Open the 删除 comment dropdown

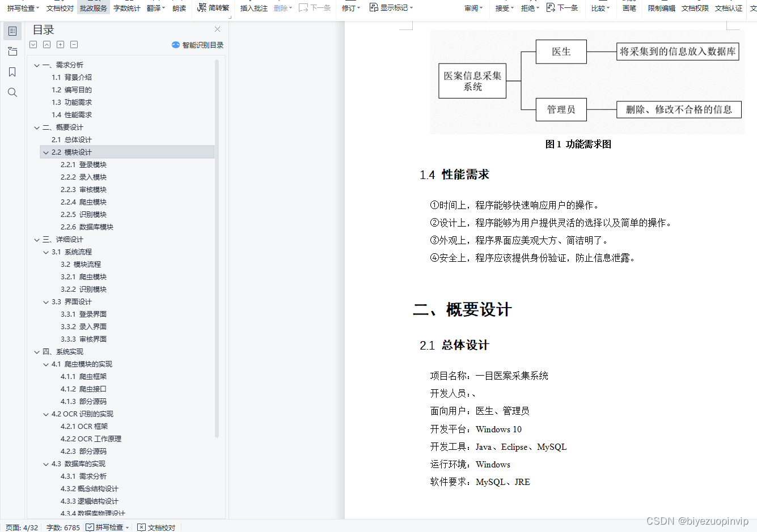tap(283, 8)
